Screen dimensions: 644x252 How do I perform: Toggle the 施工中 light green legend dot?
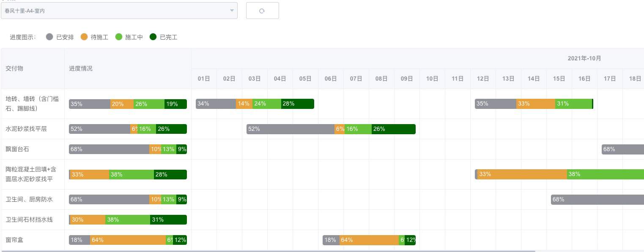pyautogui.click(x=118, y=37)
